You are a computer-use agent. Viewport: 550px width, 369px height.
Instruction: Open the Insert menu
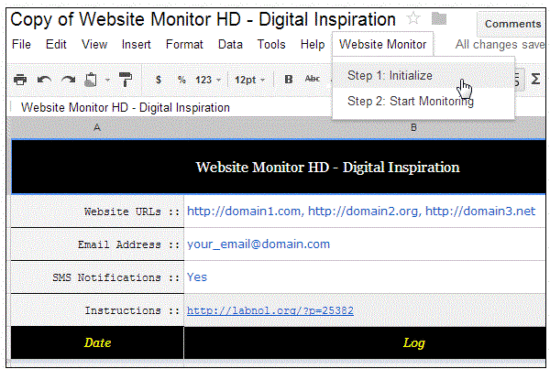point(136,45)
